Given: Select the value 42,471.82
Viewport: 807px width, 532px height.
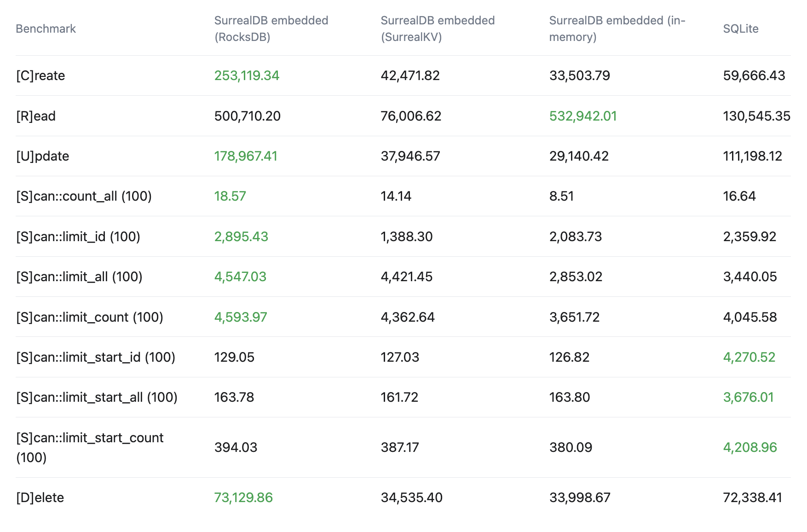Looking at the screenshot, I should (x=410, y=75).
